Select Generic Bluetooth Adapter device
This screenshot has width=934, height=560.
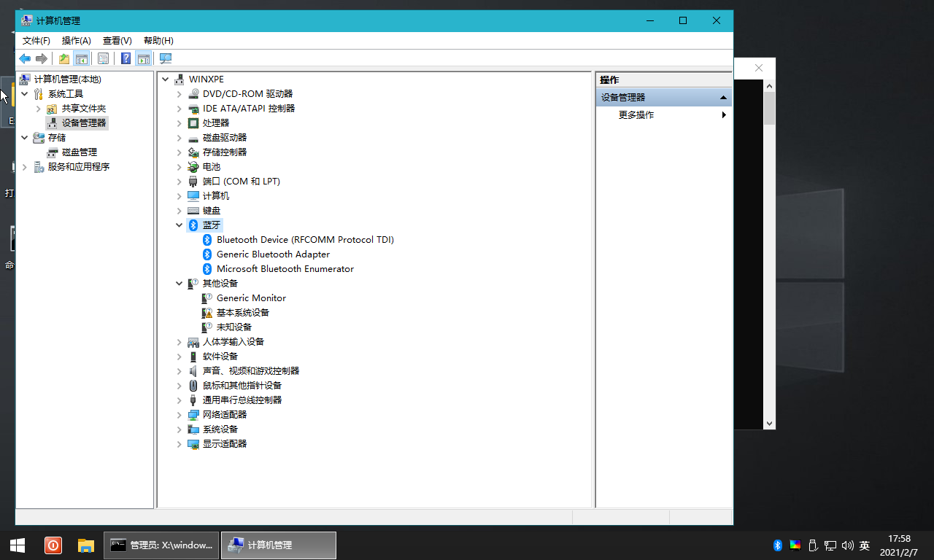pos(273,254)
